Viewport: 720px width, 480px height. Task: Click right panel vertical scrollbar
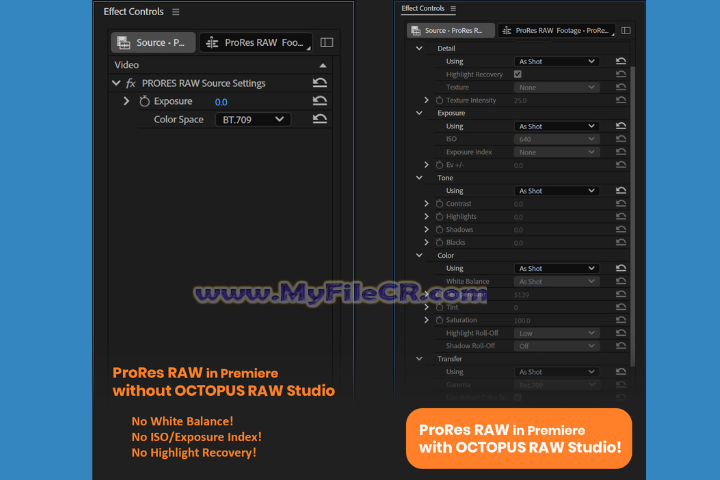click(x=633, y=216)
